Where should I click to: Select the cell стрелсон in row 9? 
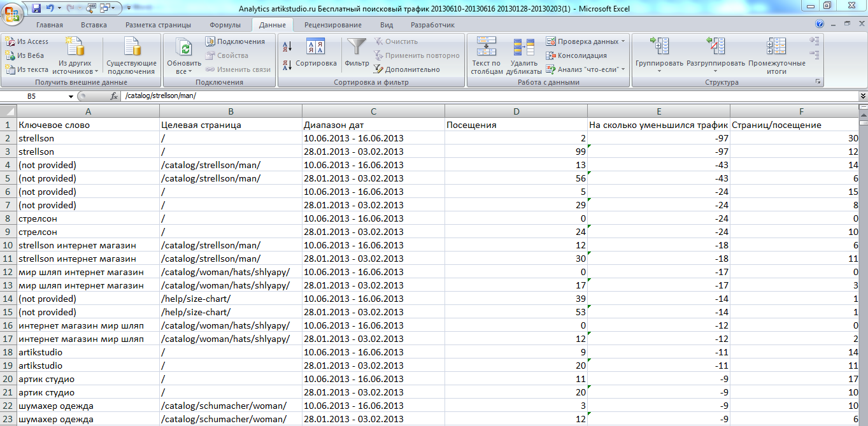tap(88, 232)
